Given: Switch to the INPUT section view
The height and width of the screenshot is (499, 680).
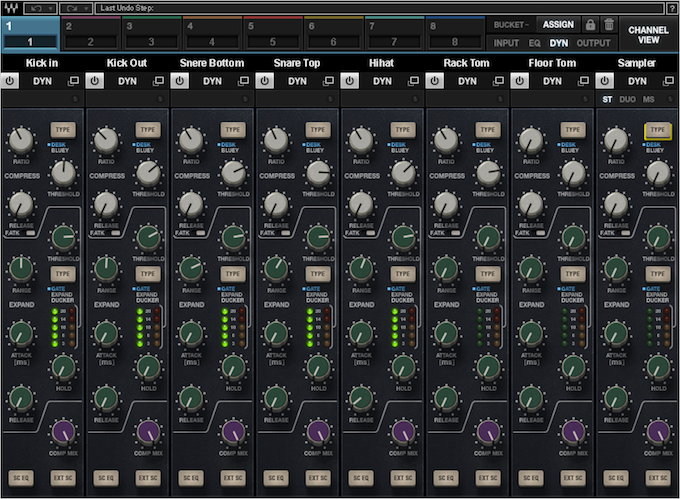Looking at the screenshot, I should [x=506, y=43].
